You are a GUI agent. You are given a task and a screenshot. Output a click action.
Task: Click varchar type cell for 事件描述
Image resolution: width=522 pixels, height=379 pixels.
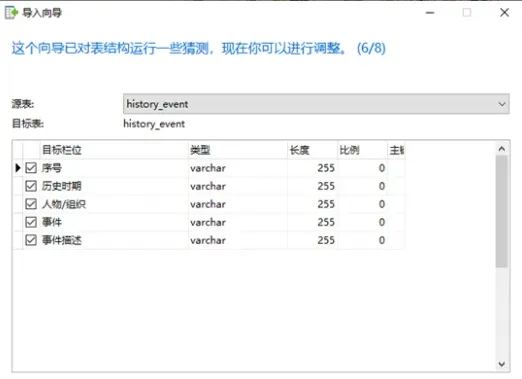tap(238, 240)
